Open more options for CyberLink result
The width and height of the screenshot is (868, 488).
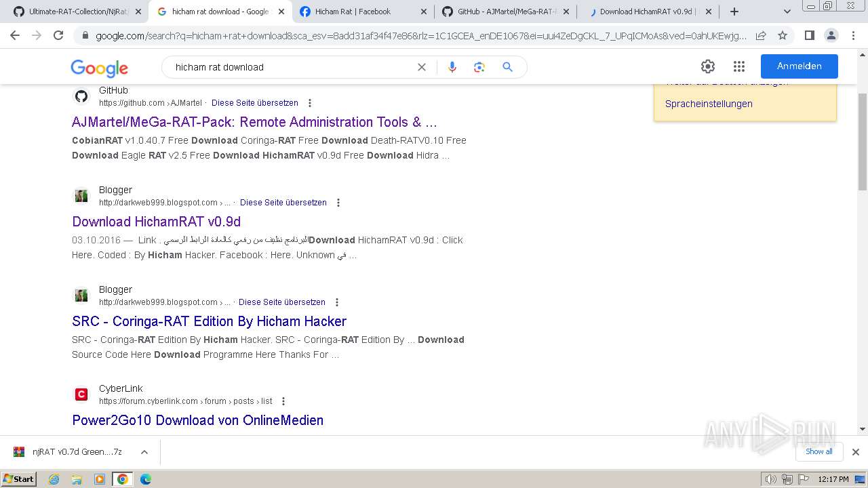click(283, 401)
